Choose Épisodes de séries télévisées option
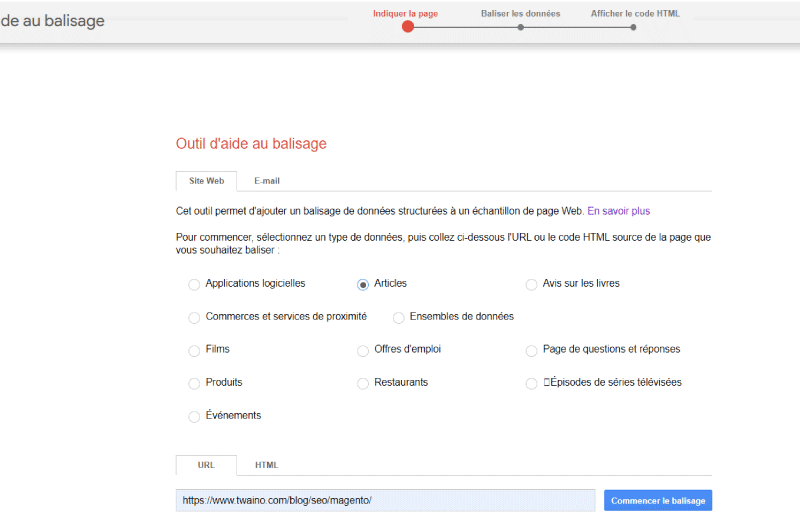Image resolution: width=800 pixels, height=530 pixels. 531,384
